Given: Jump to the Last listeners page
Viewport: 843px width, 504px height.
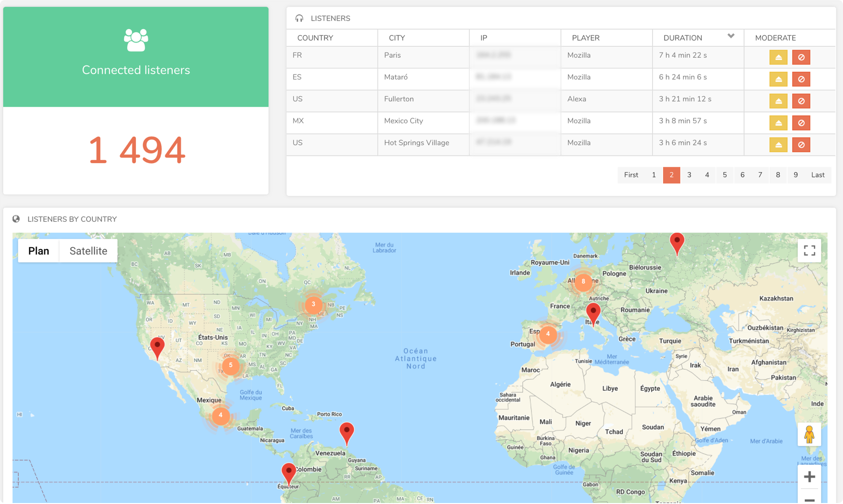Looking at the screenshot, I should pos(818,175).
